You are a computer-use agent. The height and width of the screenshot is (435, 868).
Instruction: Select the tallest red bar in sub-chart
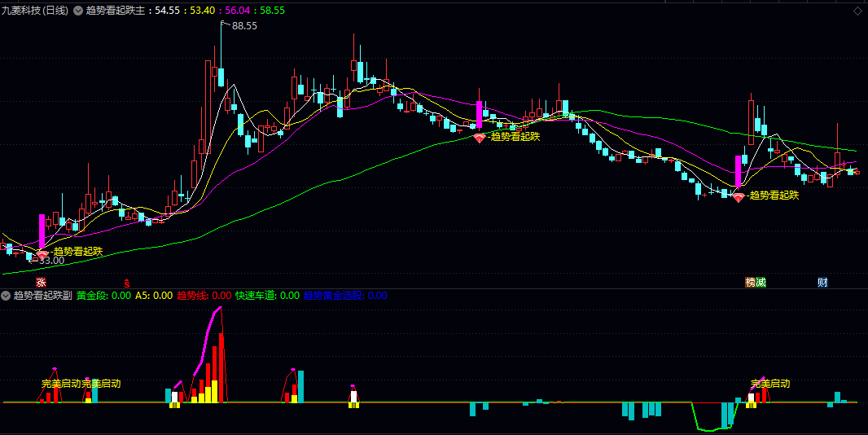221,367
